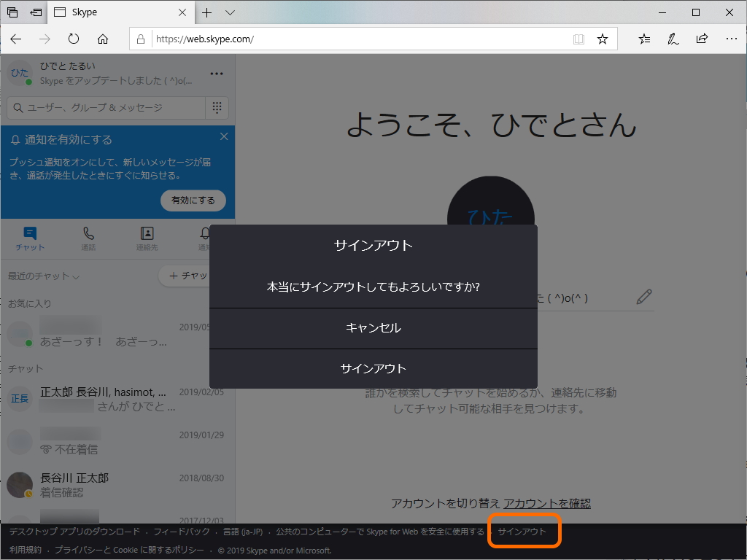Open the tab preview chevron beside new tab
This screenshot has height=560, width=747.
click(x=229, y=12)
